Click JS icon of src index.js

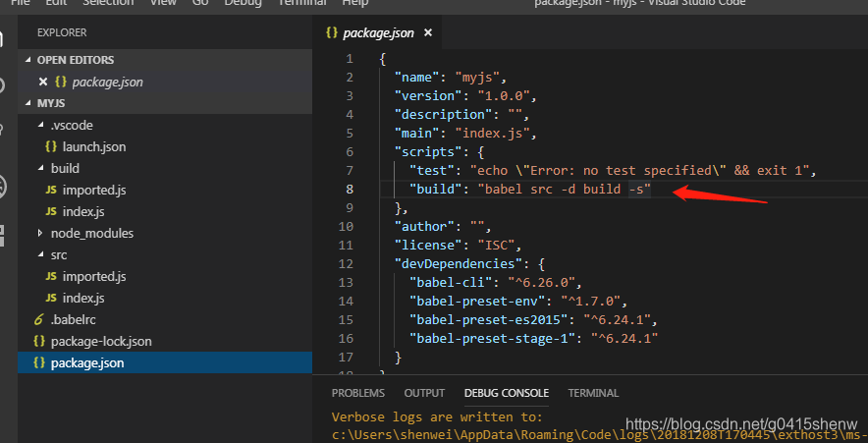pos(51,298)
